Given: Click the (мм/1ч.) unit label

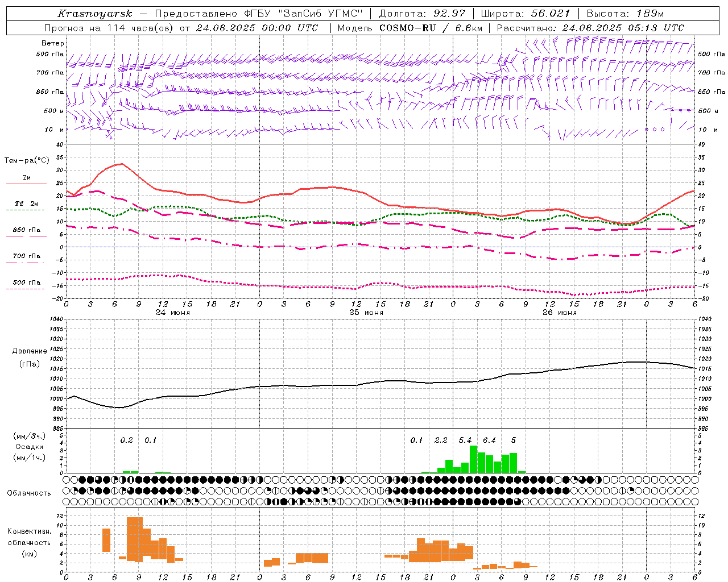Looking at the screenshot, I should point(30,458).
